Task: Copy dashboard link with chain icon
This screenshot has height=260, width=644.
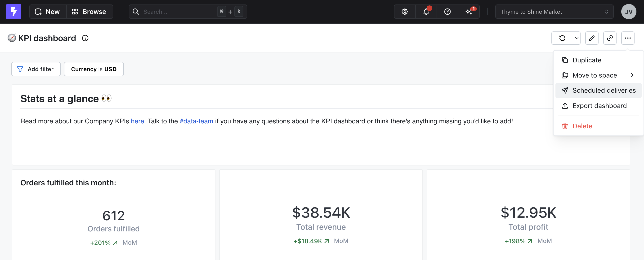Action: tap(609, 38)
